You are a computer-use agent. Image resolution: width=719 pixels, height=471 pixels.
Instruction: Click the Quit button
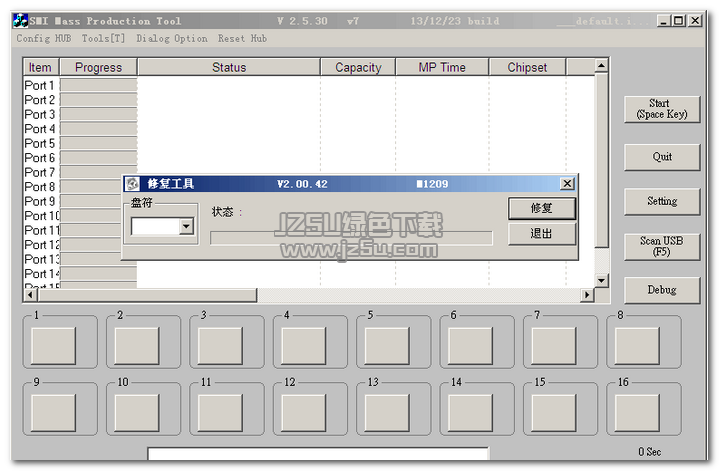[662, 157]
